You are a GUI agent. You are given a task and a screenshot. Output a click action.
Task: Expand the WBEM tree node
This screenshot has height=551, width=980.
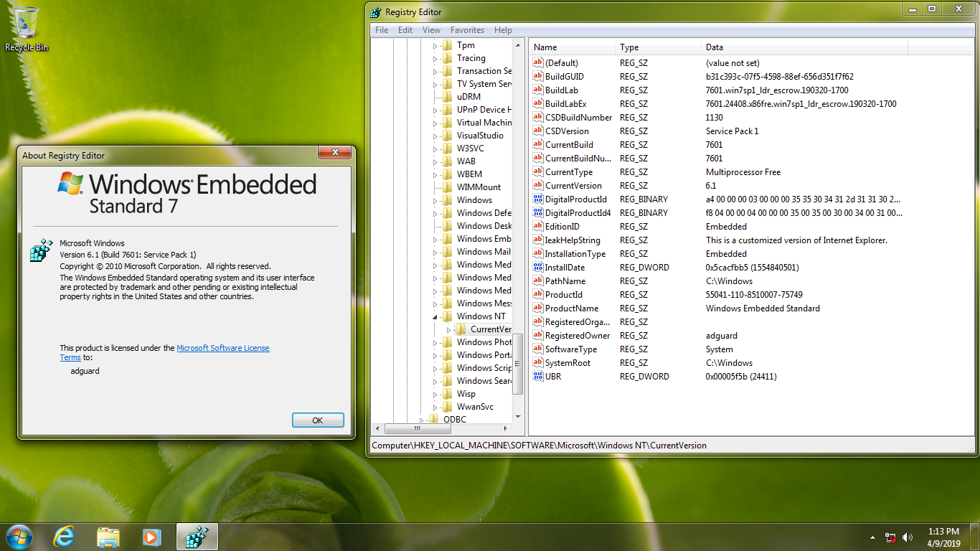pos(435,175)
